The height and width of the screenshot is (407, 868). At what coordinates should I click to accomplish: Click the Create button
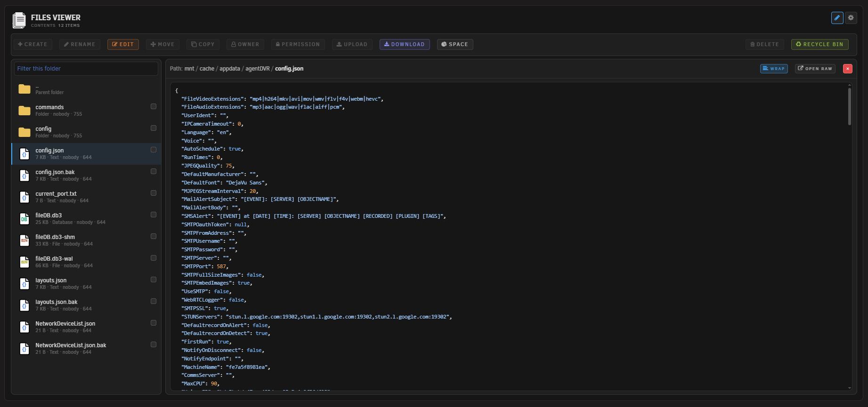pyautogui.click(x=32, y=44)
